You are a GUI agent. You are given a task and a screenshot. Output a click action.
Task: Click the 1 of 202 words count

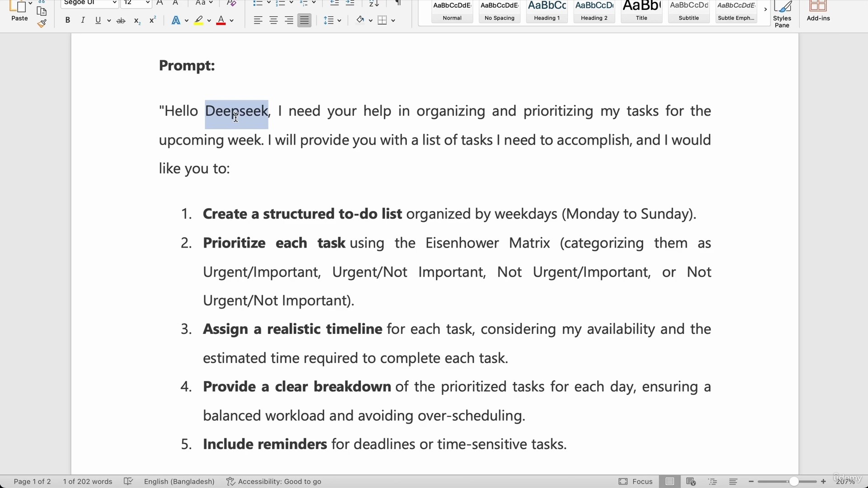[x=88, y=482]
